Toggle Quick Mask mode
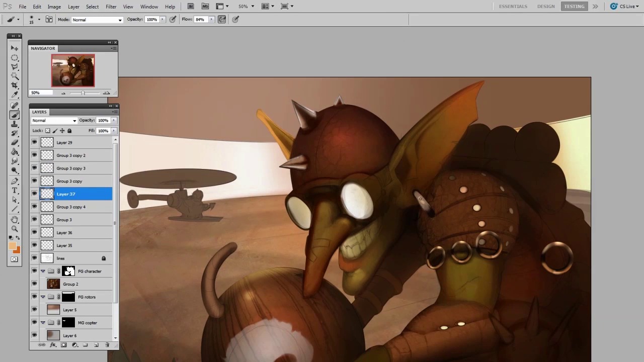 click(x=15, y=259)
